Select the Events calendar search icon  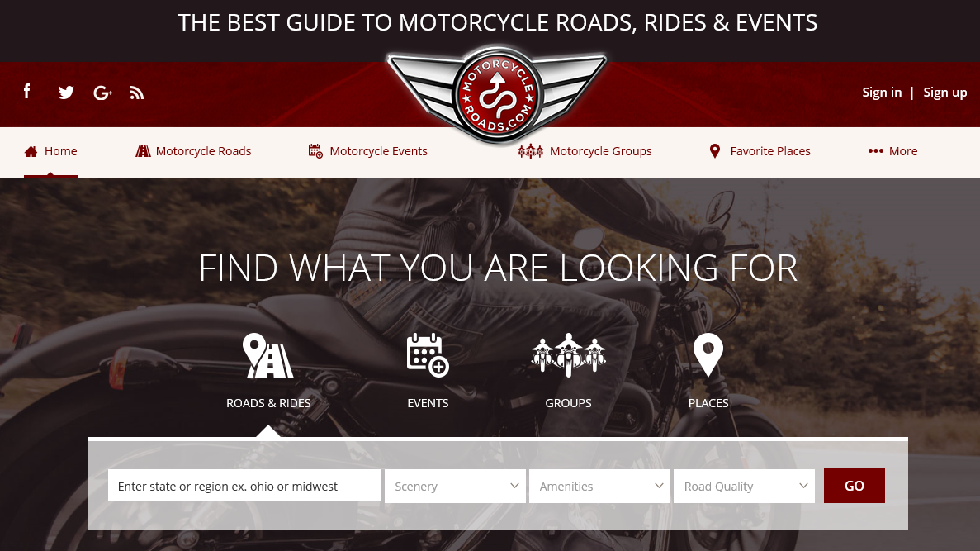tap(428, 355)
